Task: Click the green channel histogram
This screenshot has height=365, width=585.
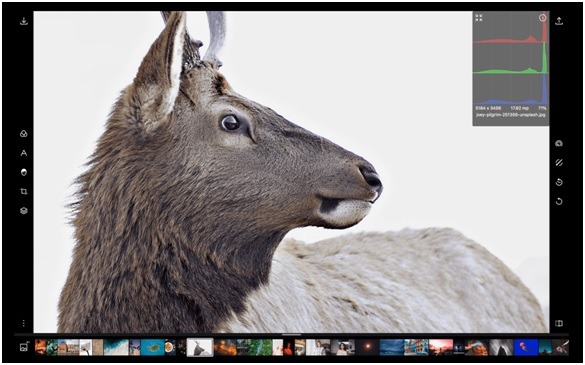Action: [510, 59]
